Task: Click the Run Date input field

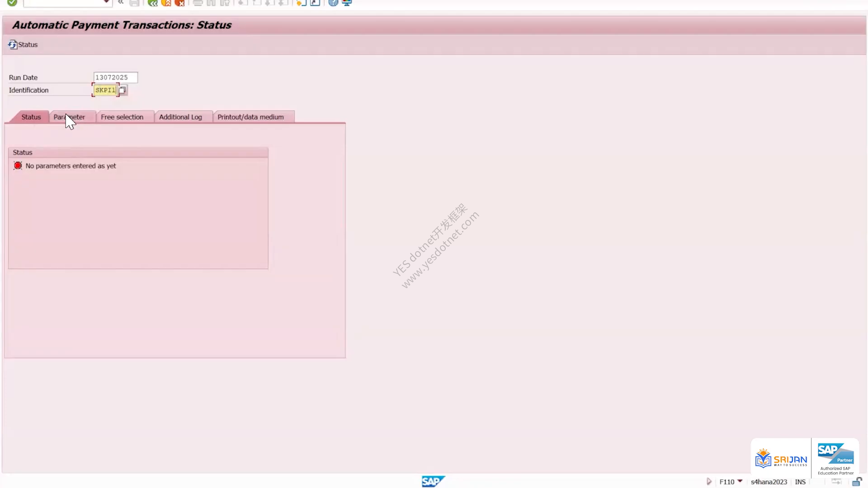Action: [x=115, y=77]
